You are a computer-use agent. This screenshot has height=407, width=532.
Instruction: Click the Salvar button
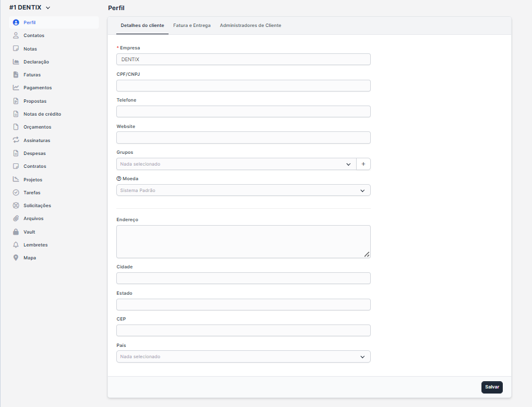[492, 387]
